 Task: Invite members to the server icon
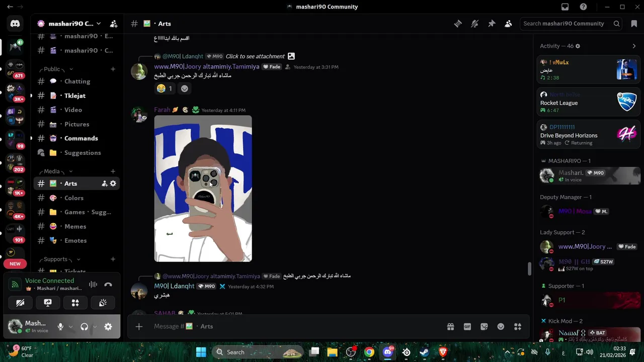click(114, 24)
